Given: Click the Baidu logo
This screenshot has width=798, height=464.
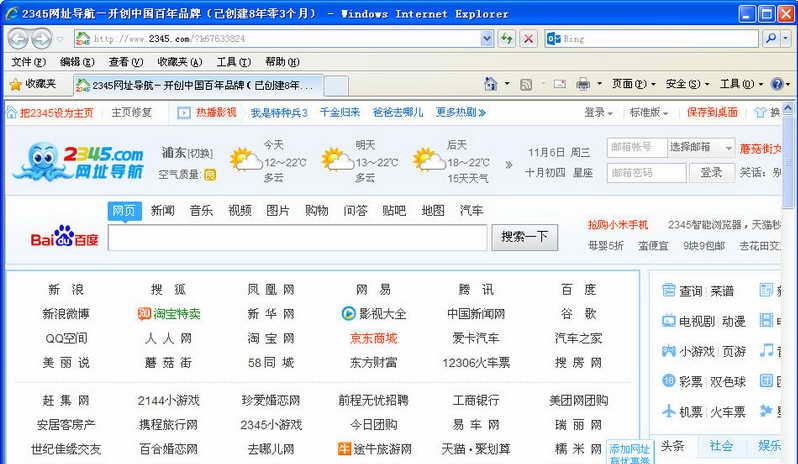Looking at the screenshot, I should coord(64,236).
